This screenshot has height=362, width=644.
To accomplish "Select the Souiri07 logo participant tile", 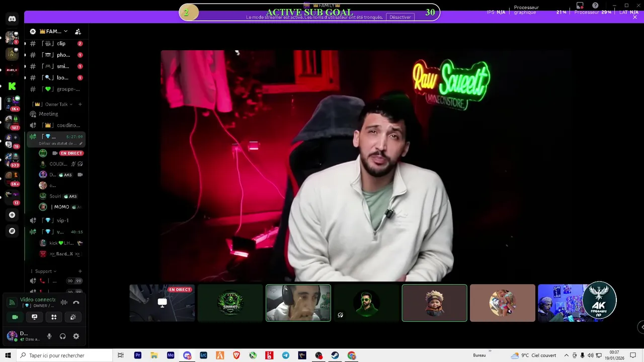I will coord(230,303).
